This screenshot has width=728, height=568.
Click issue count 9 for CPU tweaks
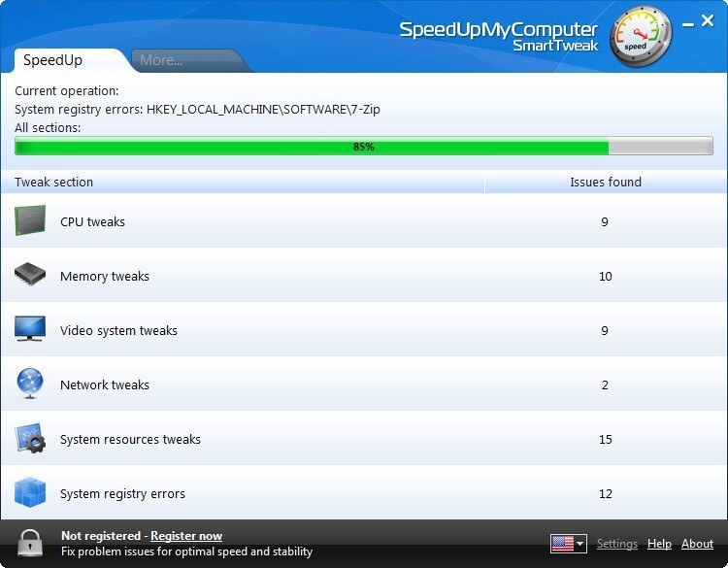[605, 222]
